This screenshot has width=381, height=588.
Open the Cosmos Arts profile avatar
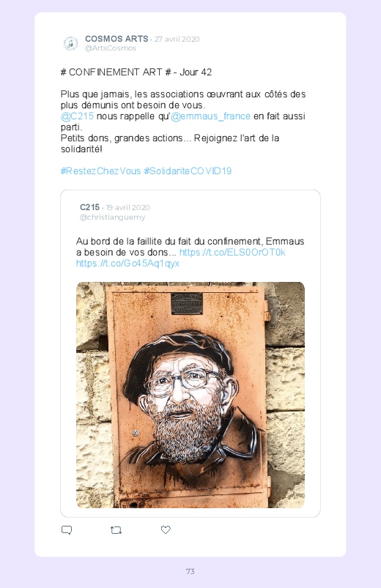point(70,43)
